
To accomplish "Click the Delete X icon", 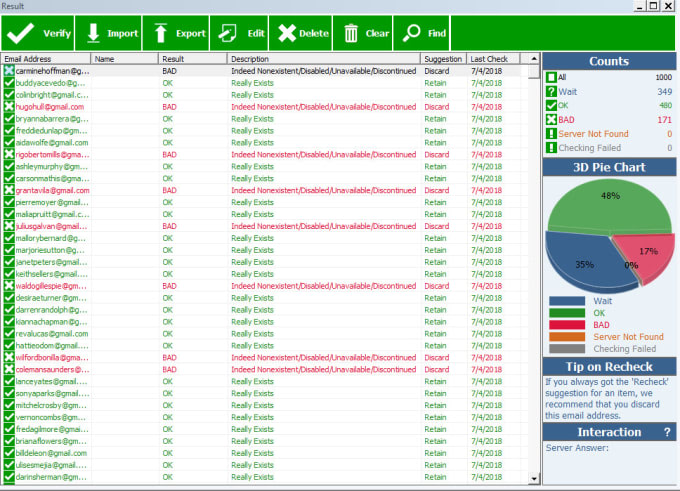I will click(287, 33).
